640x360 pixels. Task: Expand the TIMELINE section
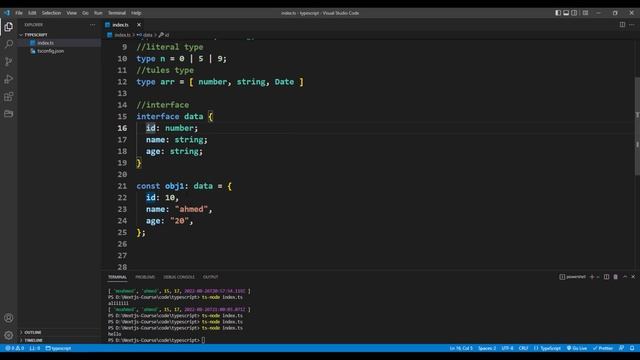[x=59, y=340]
